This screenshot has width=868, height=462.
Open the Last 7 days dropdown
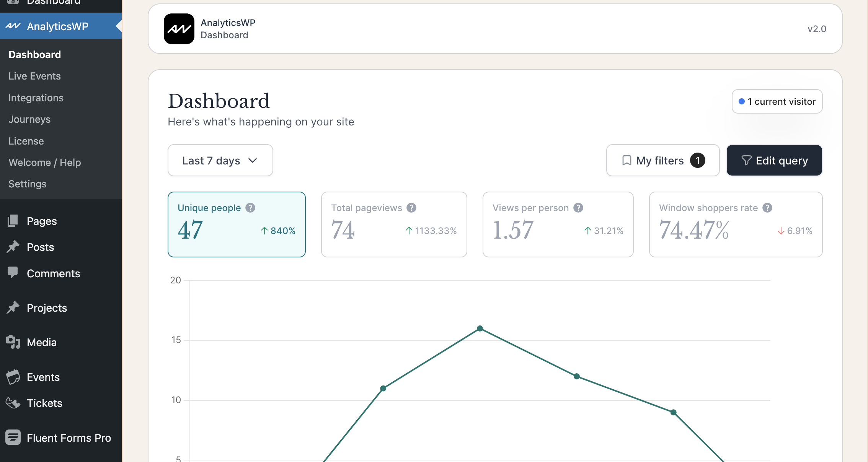220,160
